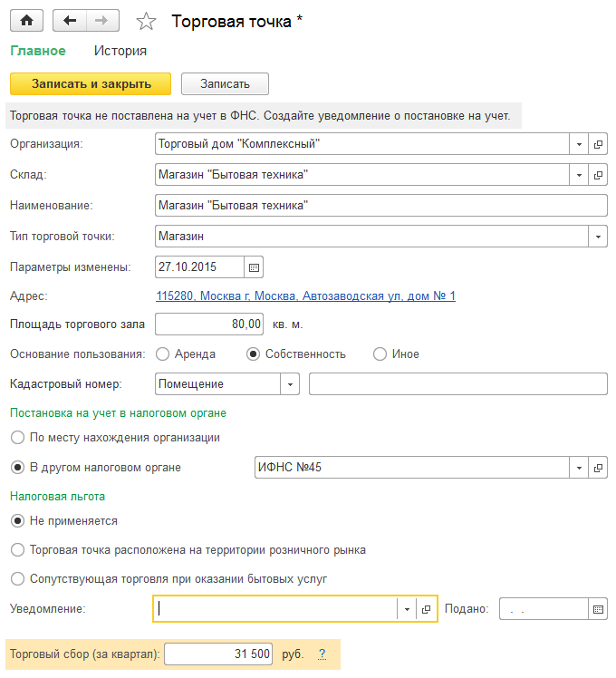Click the back arrow navigation button
Viewport: 616px width, 678px height.
click(x=70, y=20)
